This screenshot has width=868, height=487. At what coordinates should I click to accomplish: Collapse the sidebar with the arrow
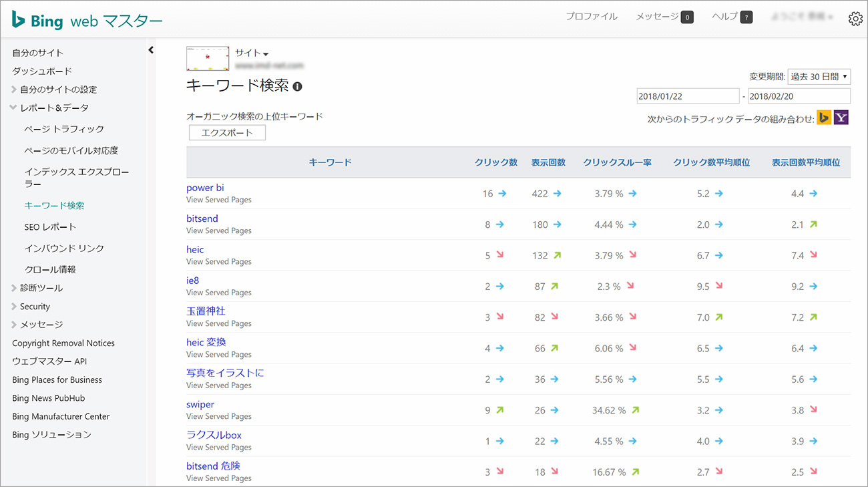point(151,50)
